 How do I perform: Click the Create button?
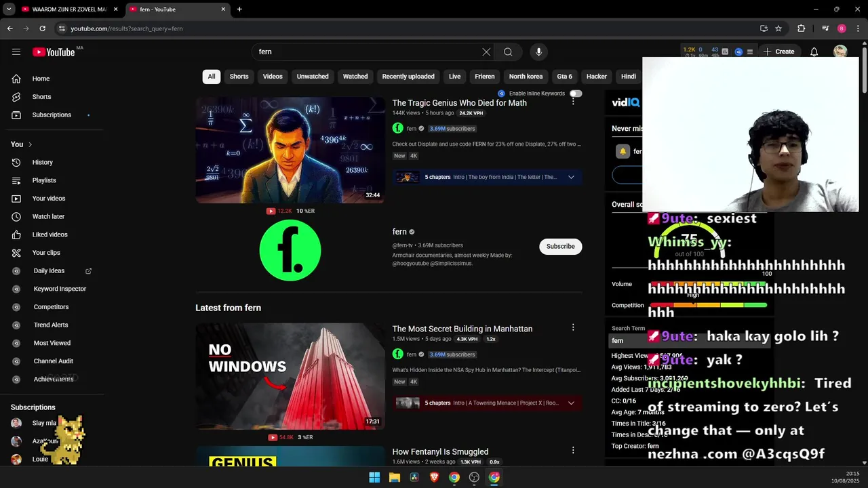(x=778, y=52)
